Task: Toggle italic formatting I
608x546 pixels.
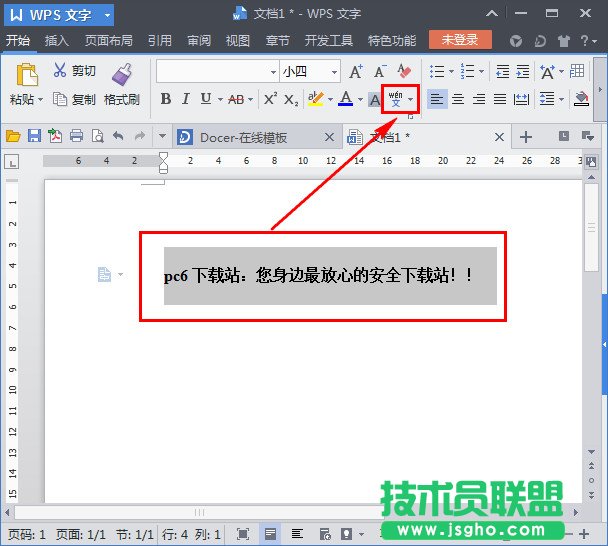Action: tap(186, 99)
